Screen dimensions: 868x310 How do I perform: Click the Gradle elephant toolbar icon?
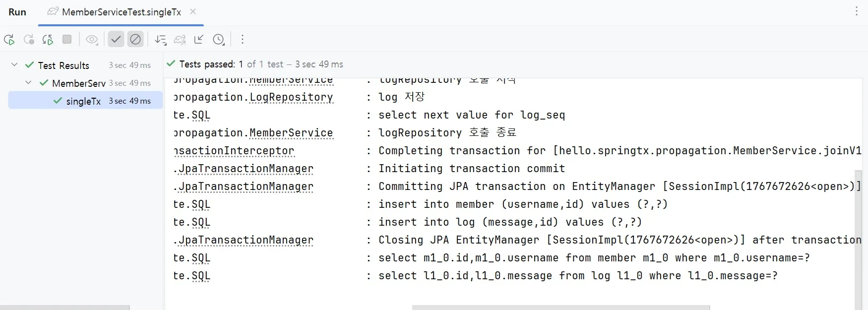(x=180, y=40)
